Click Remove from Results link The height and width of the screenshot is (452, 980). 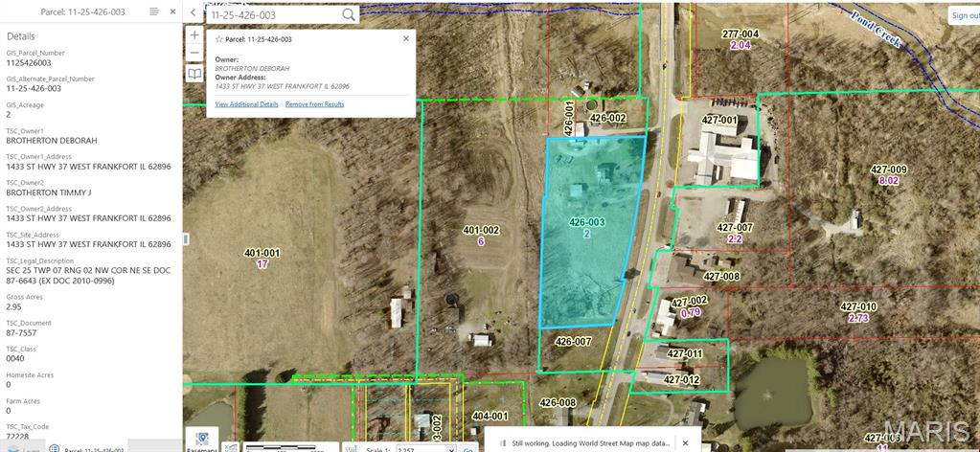[314, 104]
